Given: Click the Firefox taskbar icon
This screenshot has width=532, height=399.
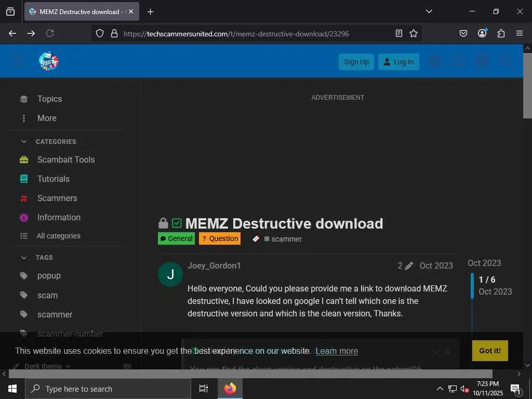Looking at the screenshot, I should tap(230, 389).
